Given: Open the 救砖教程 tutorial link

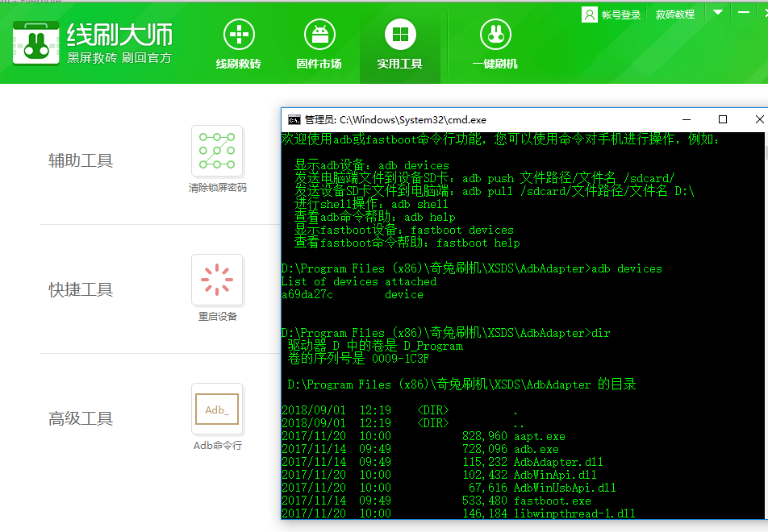Looking at the screenshot, I should tap(675, 15).
